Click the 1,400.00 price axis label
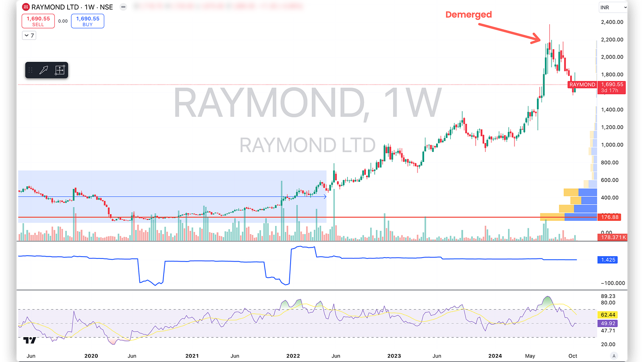Screen dimensions: 644x362 (x=611, y=109)
